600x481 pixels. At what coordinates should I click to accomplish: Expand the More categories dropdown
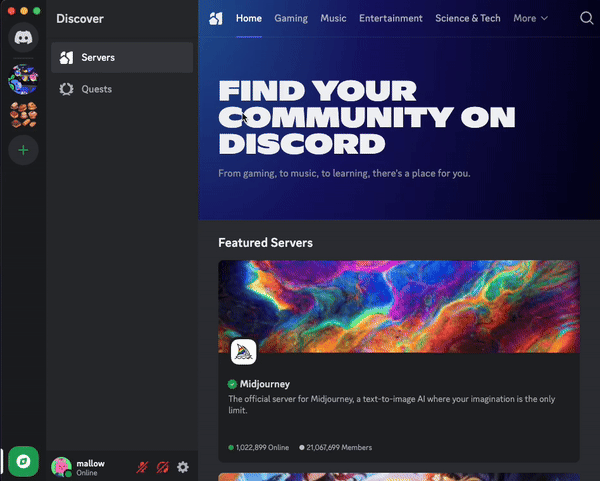tap(530, 18)
